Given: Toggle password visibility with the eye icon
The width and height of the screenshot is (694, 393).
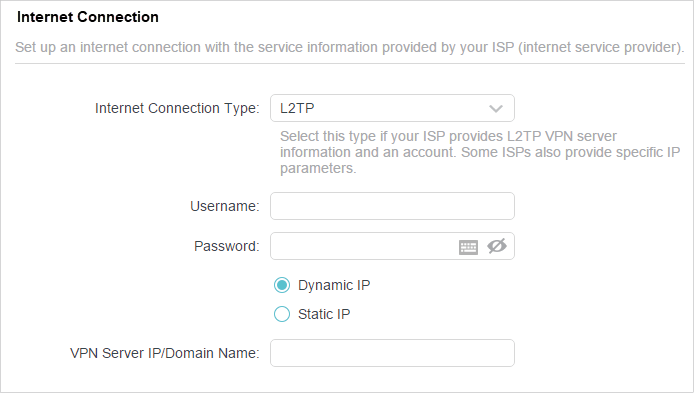Looking at the screenshot, I should (497, 246).
